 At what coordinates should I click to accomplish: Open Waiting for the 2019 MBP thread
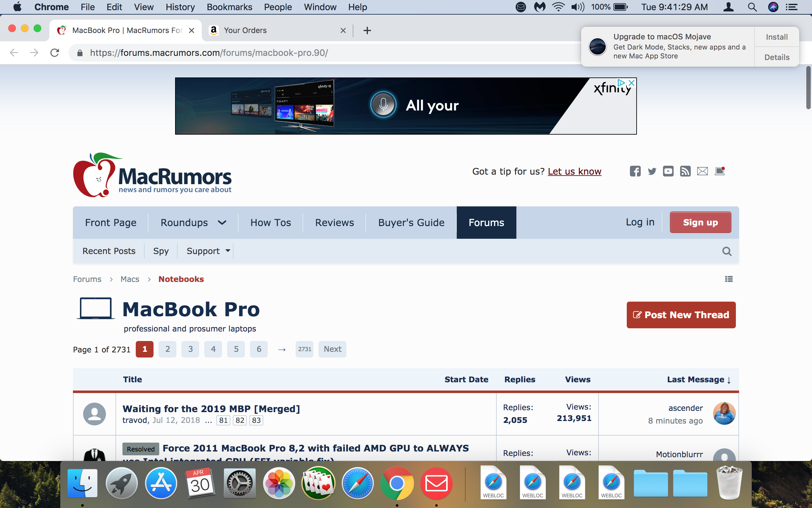211,409
